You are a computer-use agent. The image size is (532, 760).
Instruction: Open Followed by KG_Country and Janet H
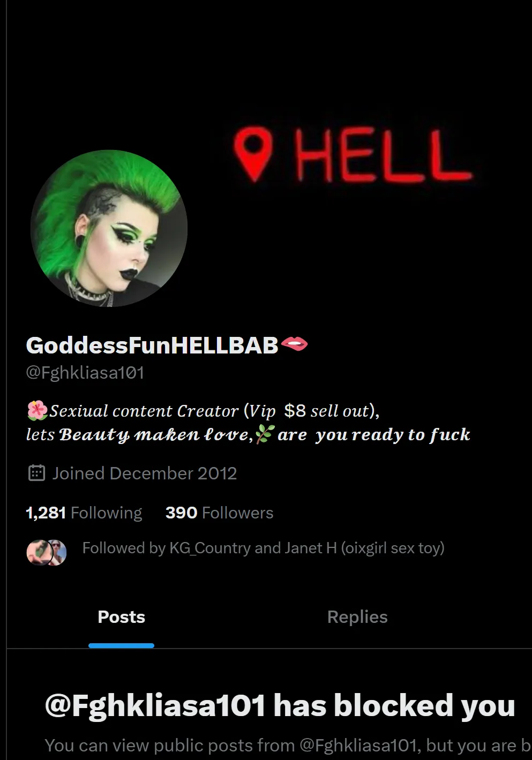pos(263,548)
